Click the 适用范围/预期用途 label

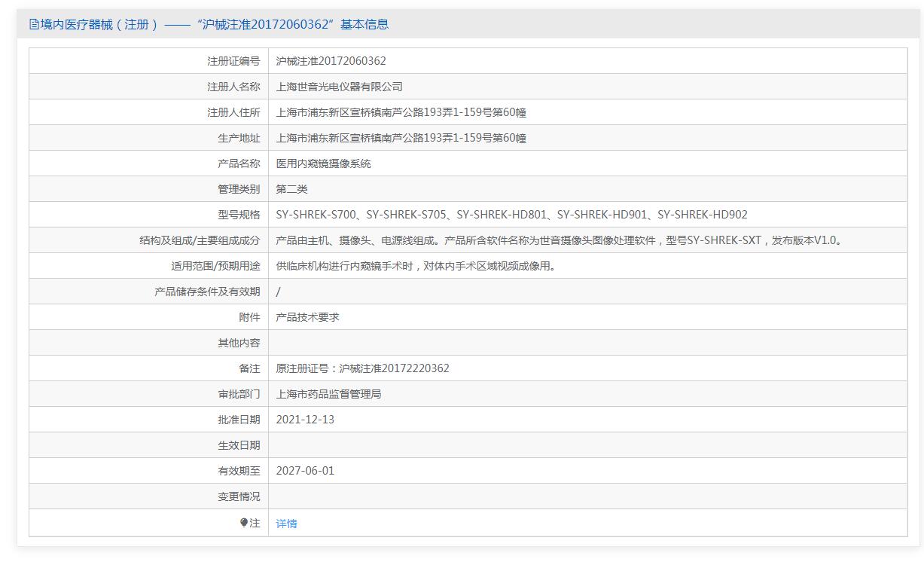pyautogui.click(x=215, y=266)
